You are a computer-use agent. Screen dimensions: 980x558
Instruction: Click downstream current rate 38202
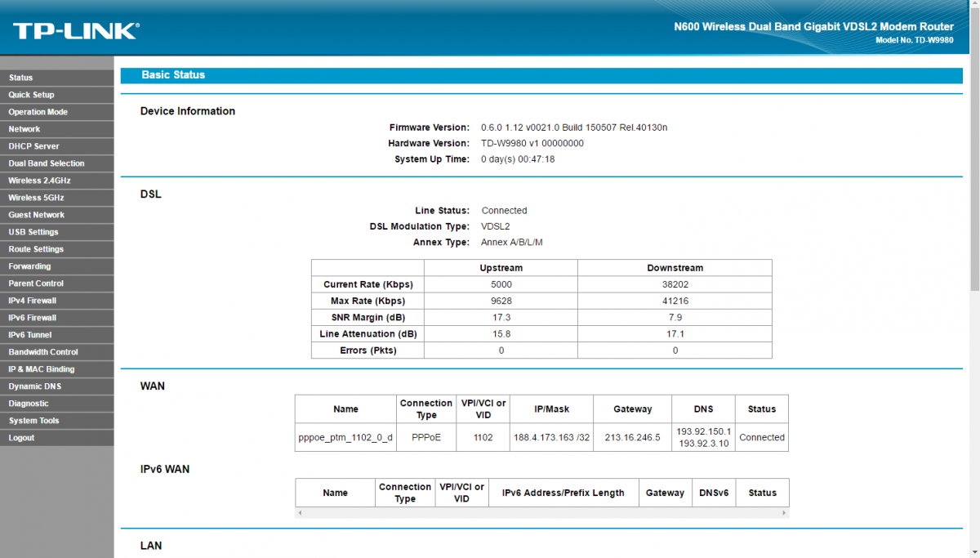point(675,284)
